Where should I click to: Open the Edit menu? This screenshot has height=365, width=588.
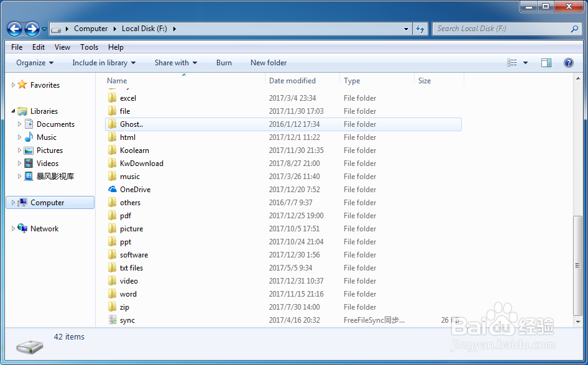39,47
